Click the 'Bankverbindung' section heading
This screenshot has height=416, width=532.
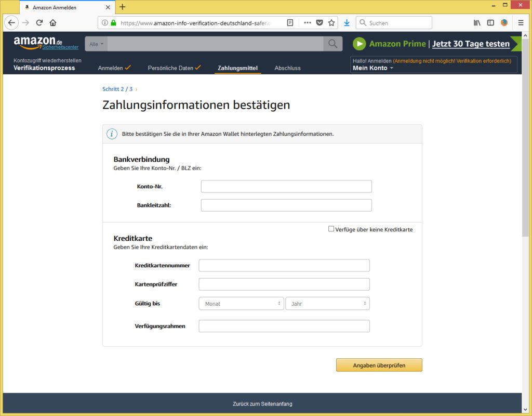pyautogui.click(x=141, y=159)
